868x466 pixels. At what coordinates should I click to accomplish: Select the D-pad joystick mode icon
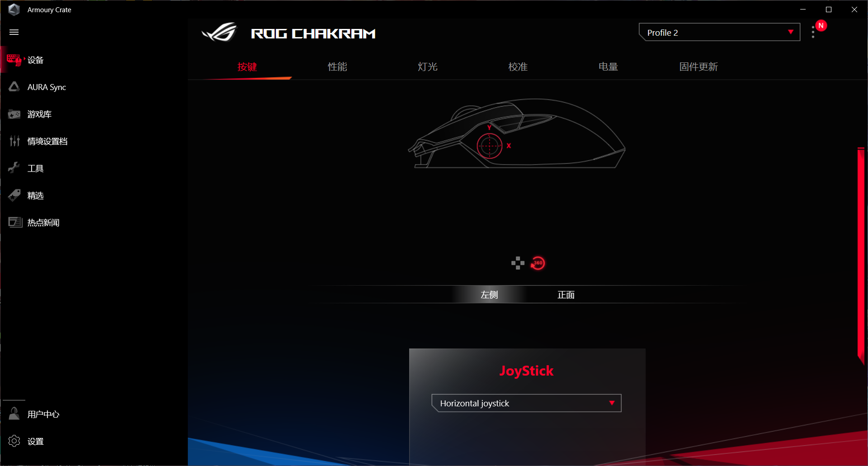[518, 263]
